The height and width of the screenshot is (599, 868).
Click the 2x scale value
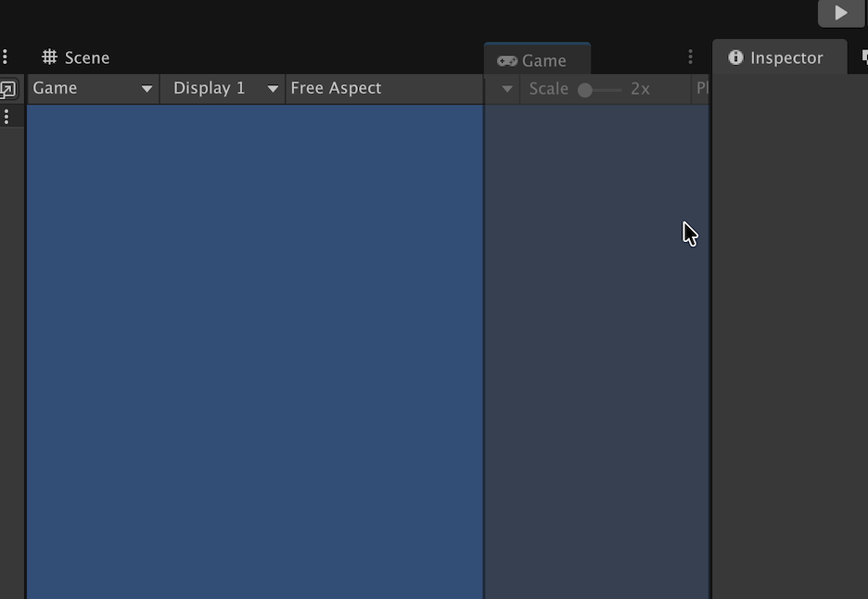640,89
